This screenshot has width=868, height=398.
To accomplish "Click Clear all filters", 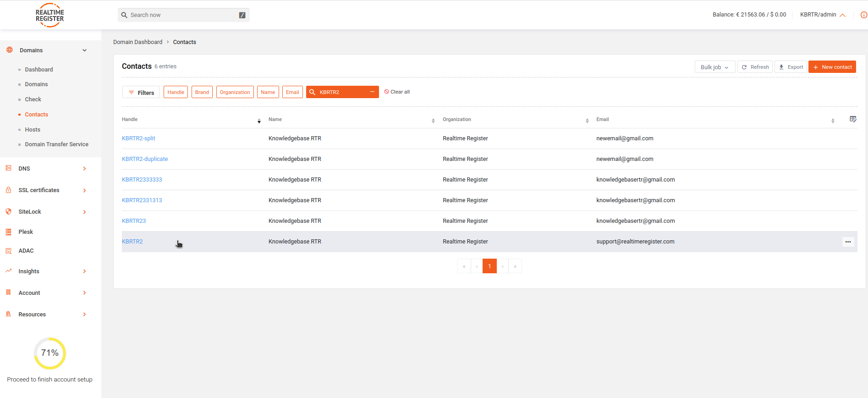I will tap(397, 92).
